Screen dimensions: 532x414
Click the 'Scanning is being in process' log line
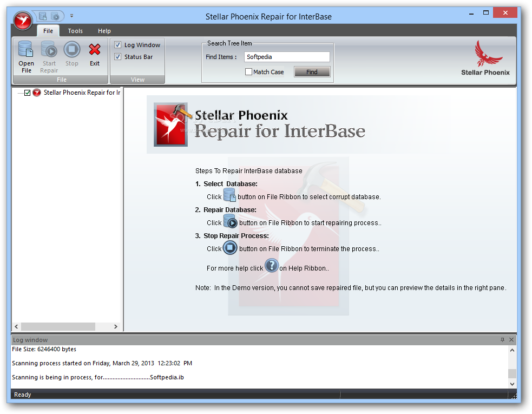click(x=98, y=377)
